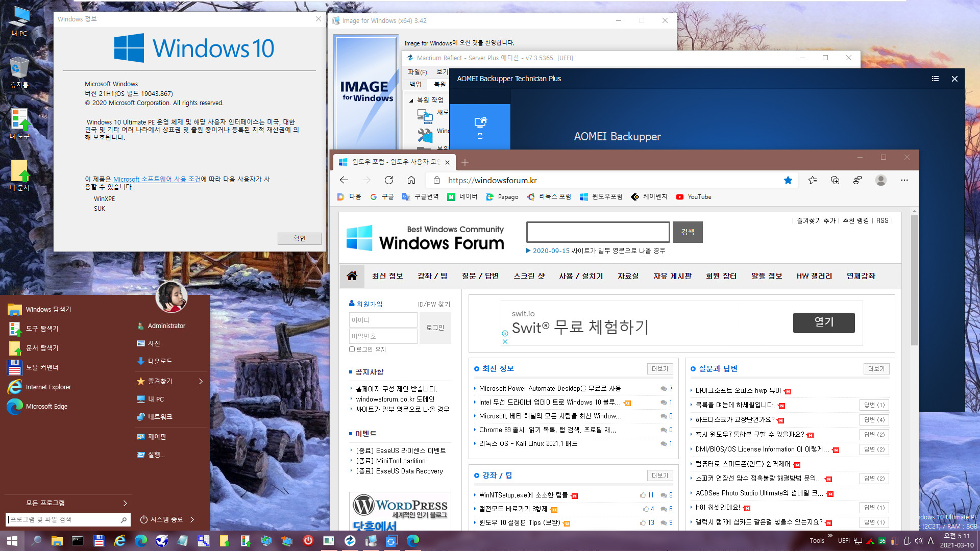Click the browser page vertical scrollbar
The height and width of the screenshot is (551, 980).
pyautogui.click(x=914, y=281)
